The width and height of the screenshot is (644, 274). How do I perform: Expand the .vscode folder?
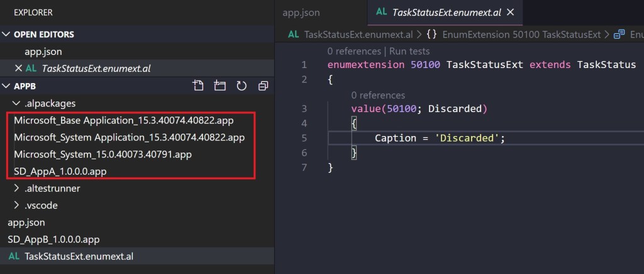point(17,205)
